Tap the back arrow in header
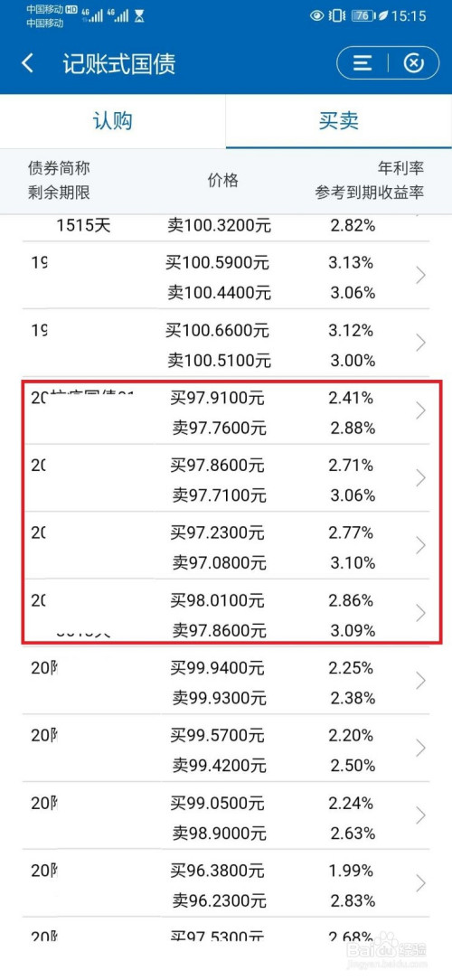 click(27, 63)
